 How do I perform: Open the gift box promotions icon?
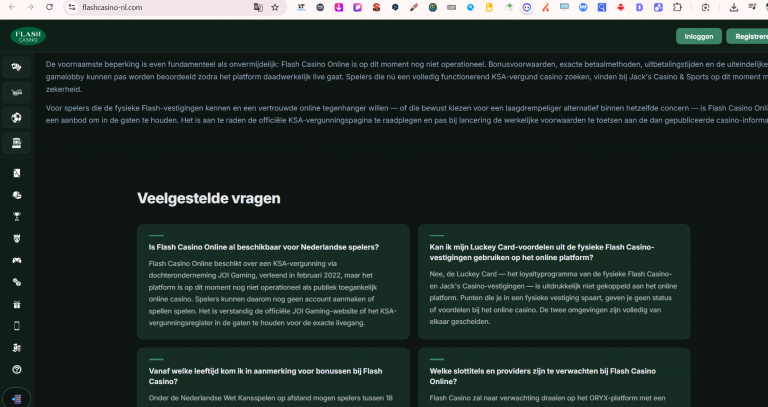(x=17, y=304)
